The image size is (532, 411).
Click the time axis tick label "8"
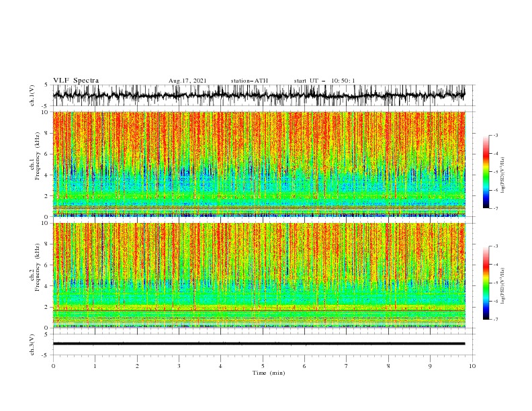[388, 366]
